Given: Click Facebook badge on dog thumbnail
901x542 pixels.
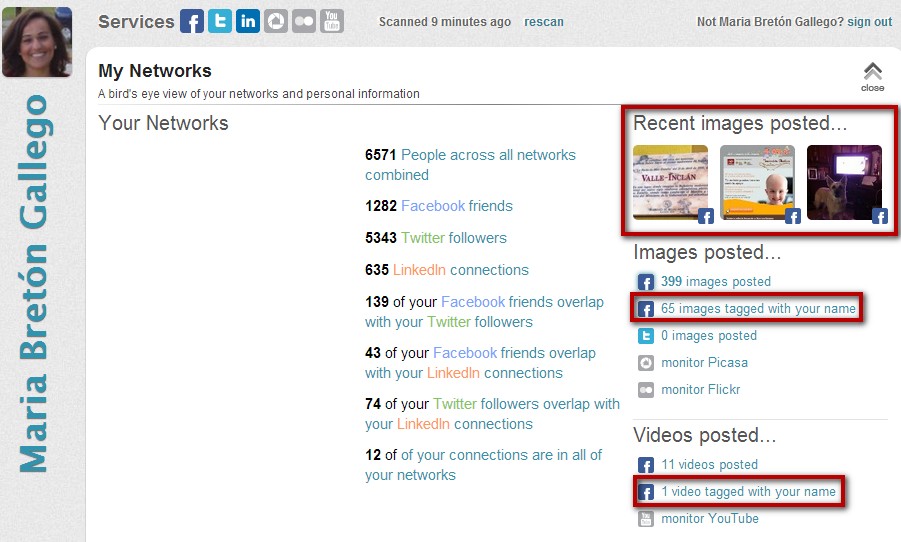Looking at the screenshot, I should coord(880,216).
